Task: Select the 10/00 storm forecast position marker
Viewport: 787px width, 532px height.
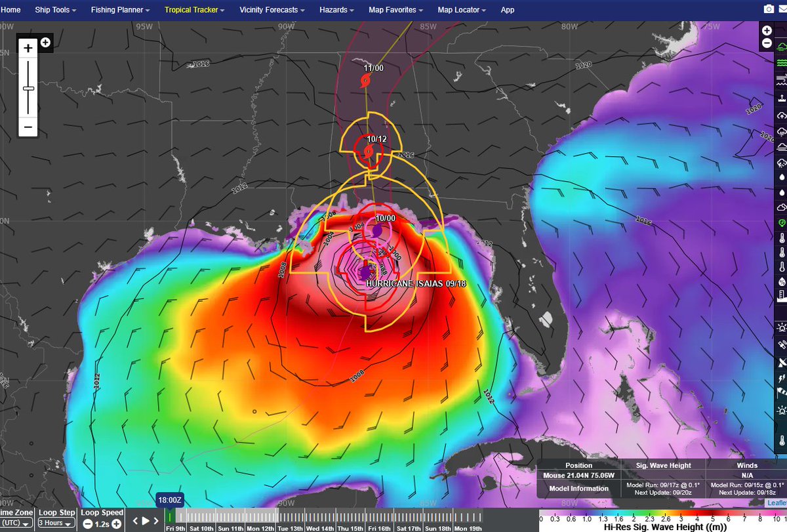Action: coord(378,230)
